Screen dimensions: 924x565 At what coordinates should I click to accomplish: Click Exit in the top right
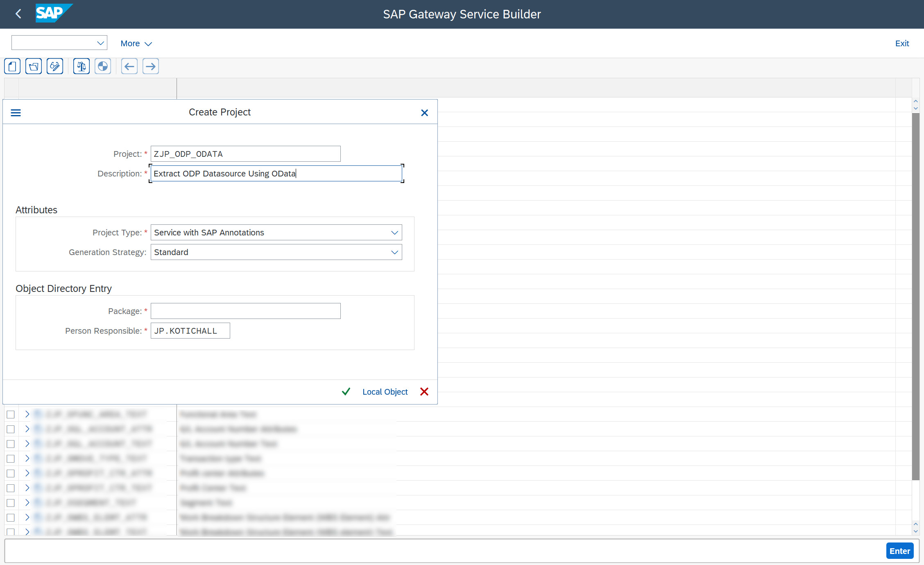click(x=902, y=43)
